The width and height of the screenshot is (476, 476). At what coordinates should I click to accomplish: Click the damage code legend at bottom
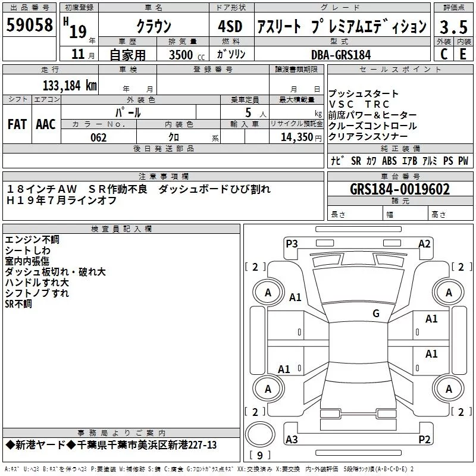point(209,469)
